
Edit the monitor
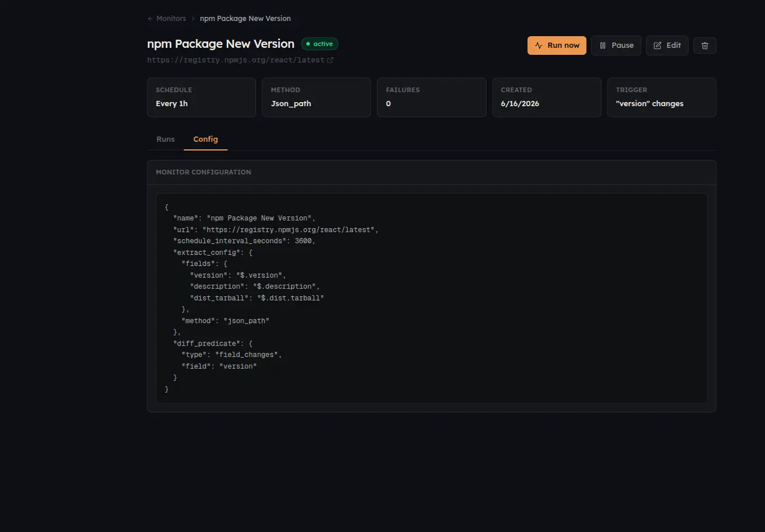pyautogui.click(x=667, y=45)
